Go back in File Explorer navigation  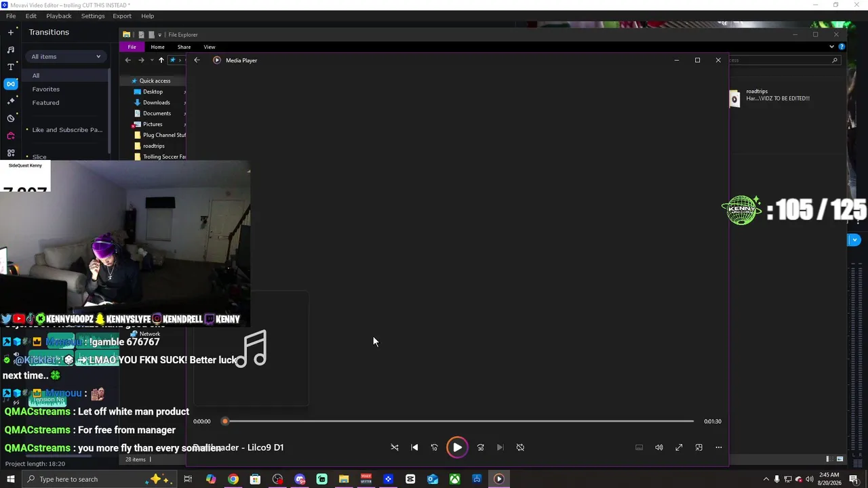[128, 60]
